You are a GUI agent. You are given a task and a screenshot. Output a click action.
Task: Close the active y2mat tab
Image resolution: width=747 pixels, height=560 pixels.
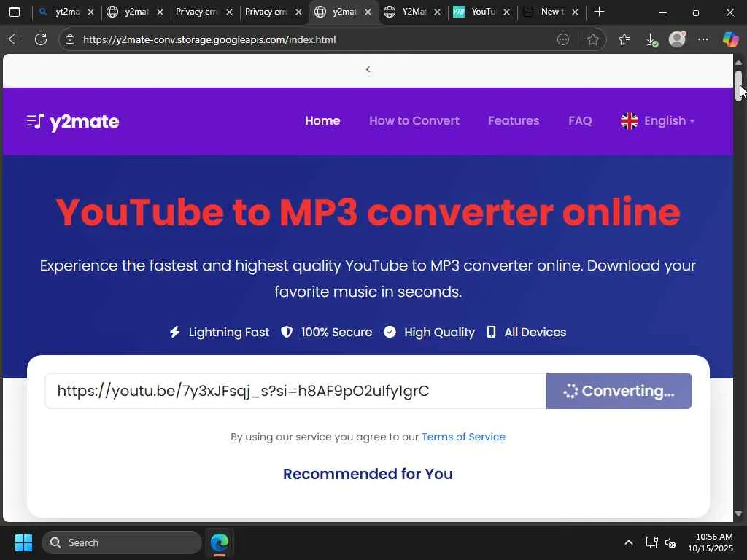[368, 12]
